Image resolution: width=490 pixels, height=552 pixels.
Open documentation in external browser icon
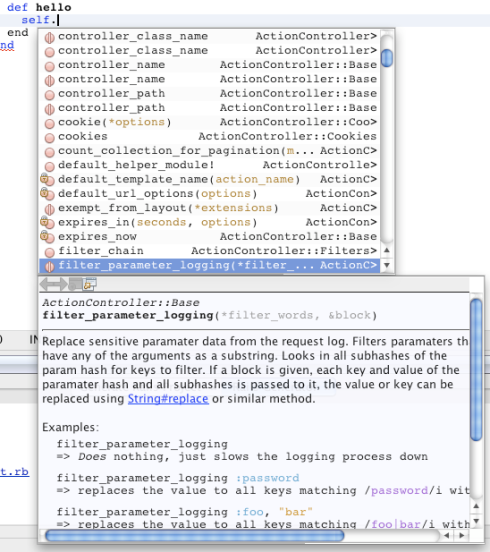[x=75, y=284]
